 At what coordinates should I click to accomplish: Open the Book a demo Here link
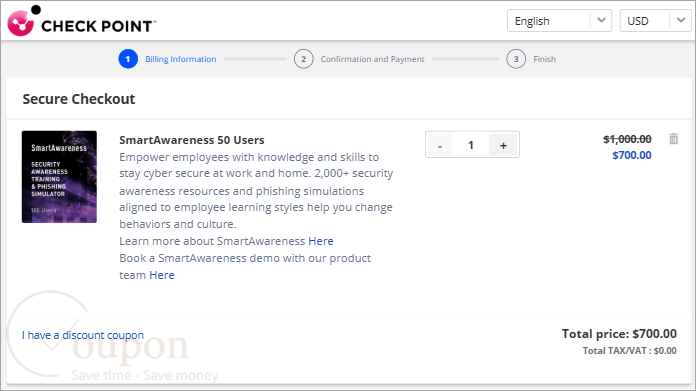point(162,275)
